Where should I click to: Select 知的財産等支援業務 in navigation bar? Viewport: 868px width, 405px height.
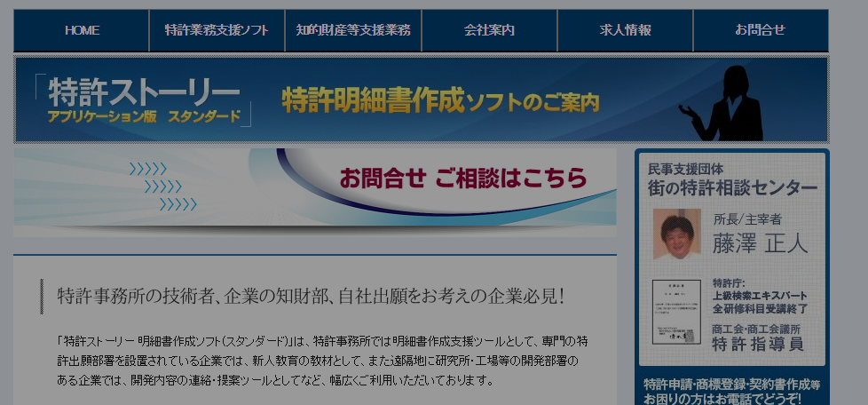tap(352, 30)
